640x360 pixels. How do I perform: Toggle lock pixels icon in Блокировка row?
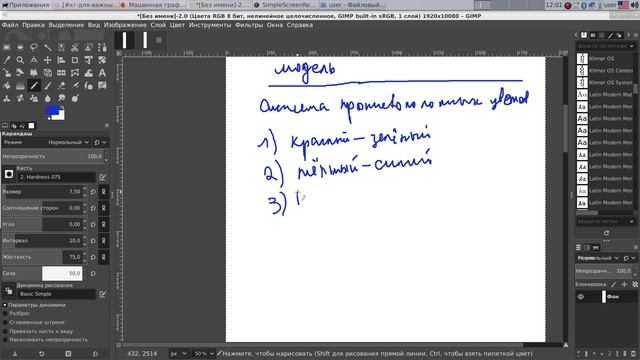pyautogui.click(x=613, y=284)
